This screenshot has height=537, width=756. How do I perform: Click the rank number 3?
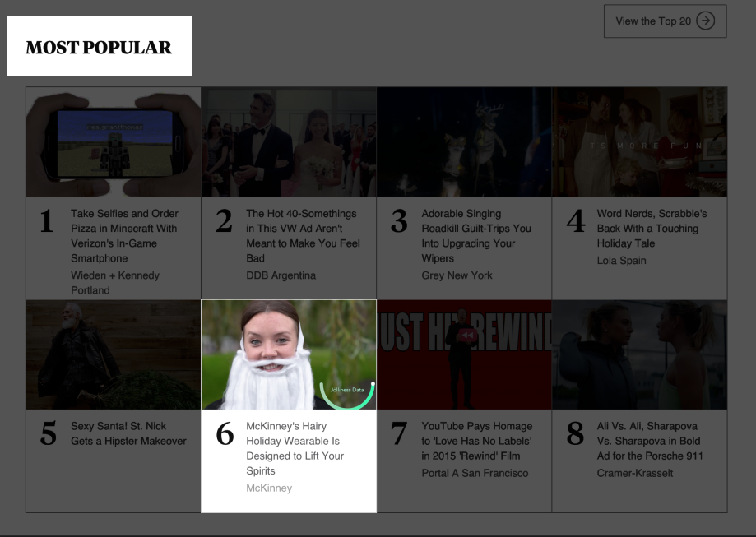pyautogui.click(x=399, y=221)
